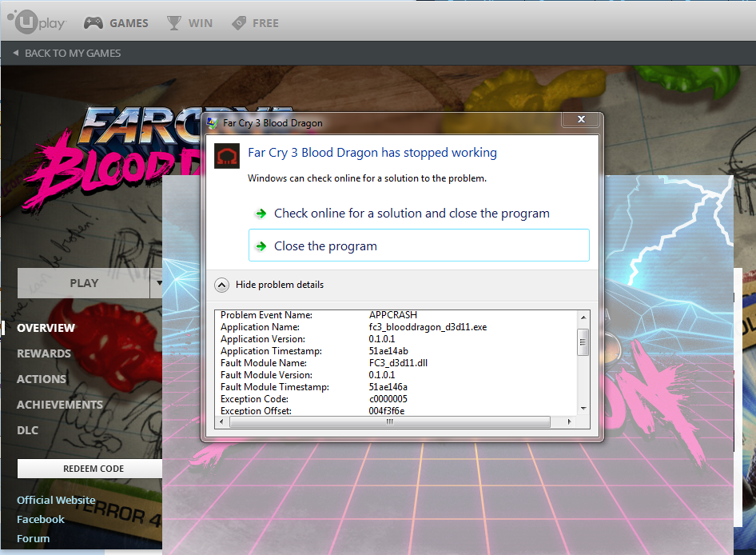This screenshot has height=555, width=756.
Task: Click the PLAY button
Action: click(x=84, y=283)
